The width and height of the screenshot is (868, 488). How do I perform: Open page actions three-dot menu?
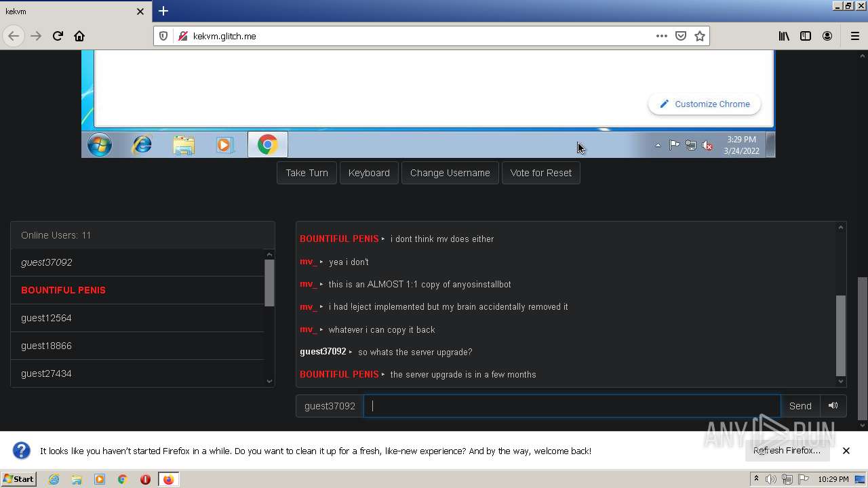(x=662, y=36)
